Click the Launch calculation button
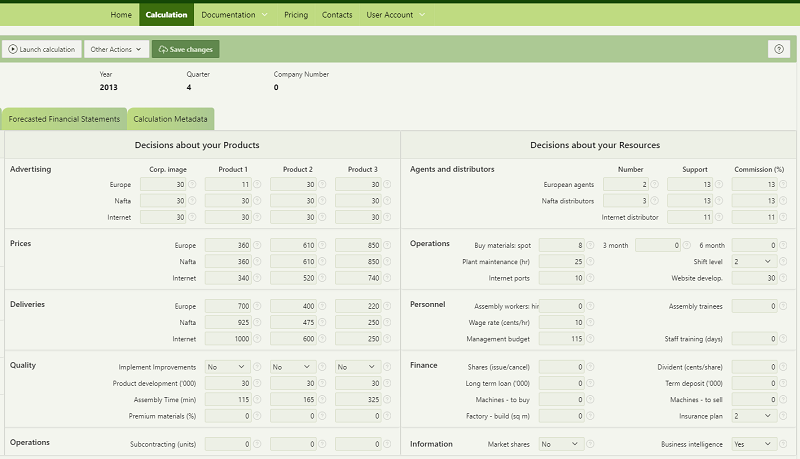Viewport: 800px width, 459px height. click(x=42, y=49)
